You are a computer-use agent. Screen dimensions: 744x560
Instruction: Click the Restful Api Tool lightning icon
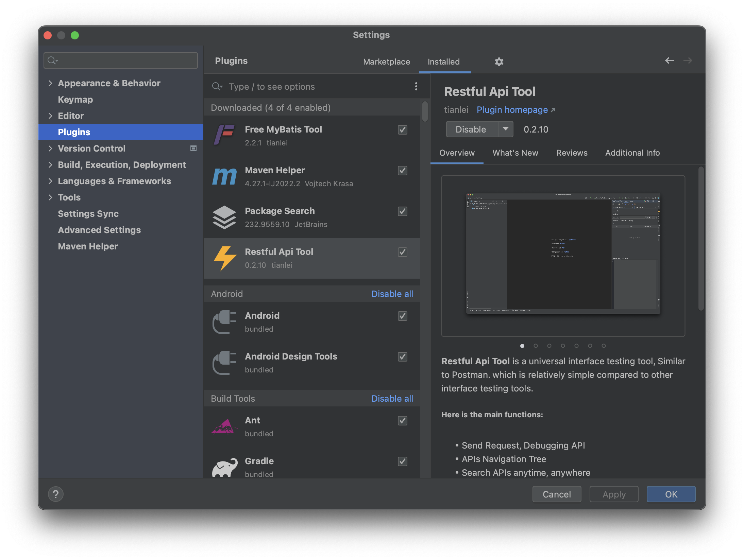224,258
